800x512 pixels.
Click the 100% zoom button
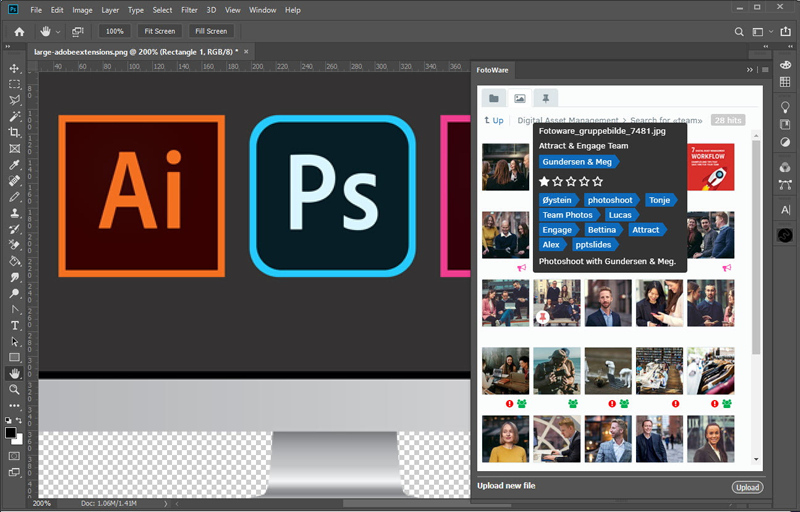point(114,32)
